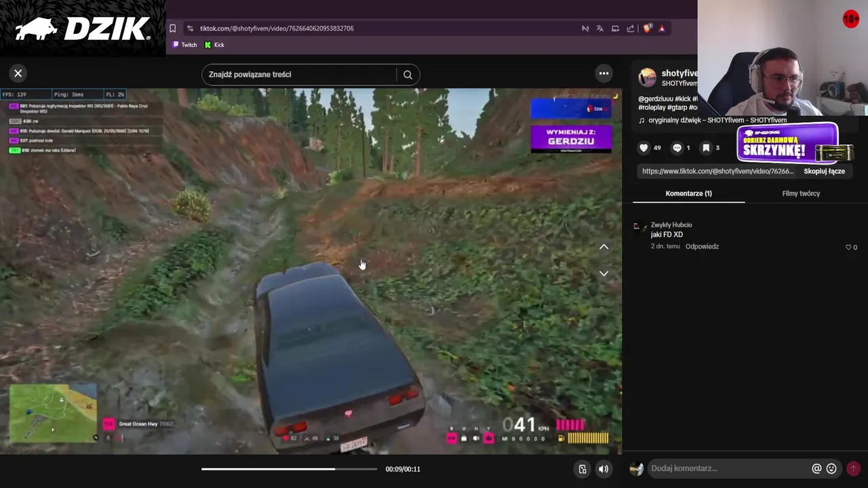This screenshot has height=488, width=868.
Task: Go to previous video with up chevron
Action: [x=604, y=247]
